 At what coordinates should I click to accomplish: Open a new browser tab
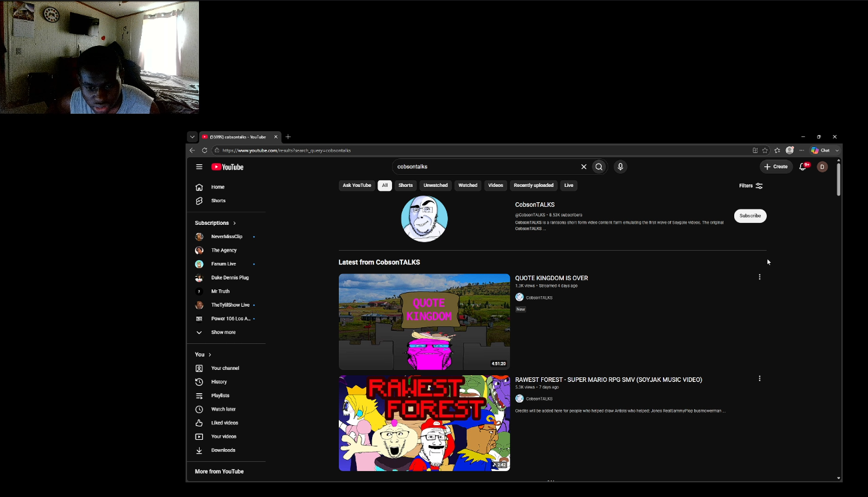tap(288, 137)
